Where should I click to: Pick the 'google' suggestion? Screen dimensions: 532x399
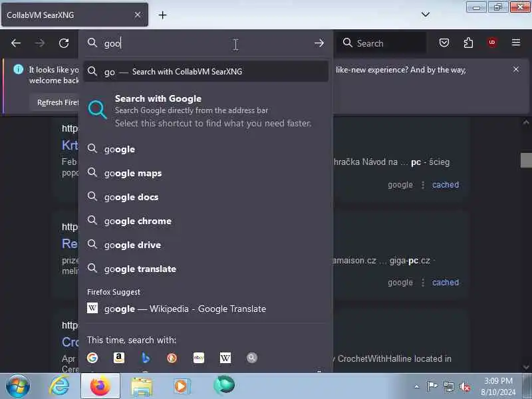(205, 148)
